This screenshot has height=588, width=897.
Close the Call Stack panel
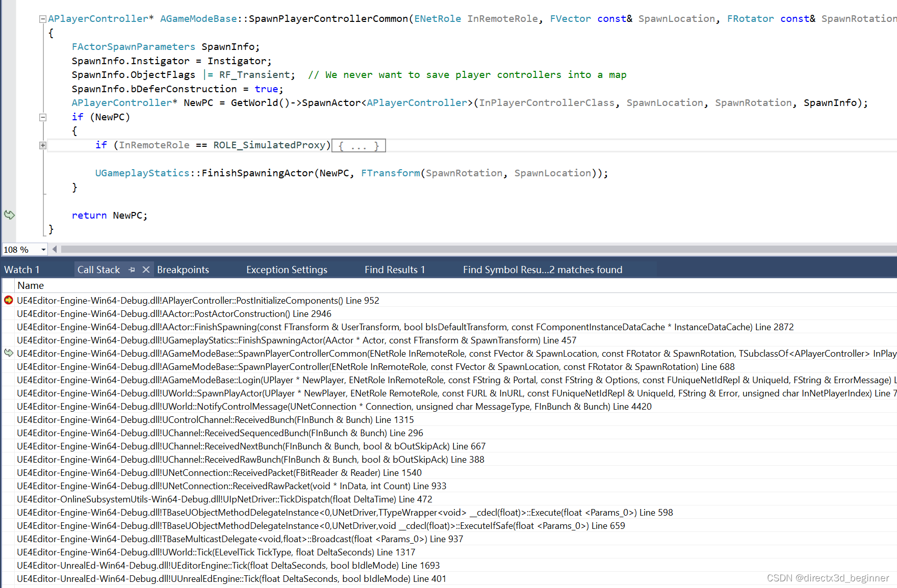[146, 270]
